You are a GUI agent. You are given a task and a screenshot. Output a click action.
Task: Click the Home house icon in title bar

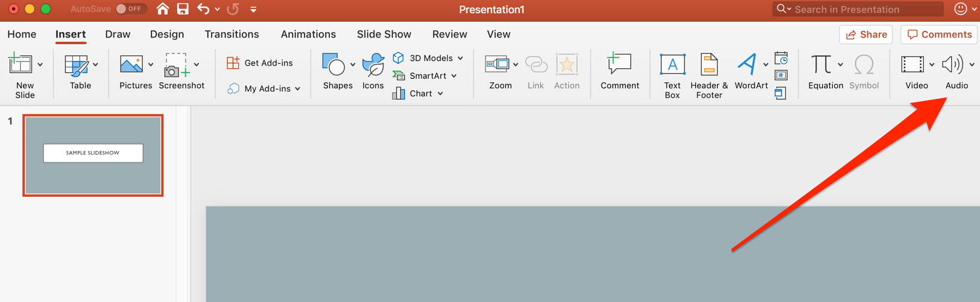pos(162,9)
